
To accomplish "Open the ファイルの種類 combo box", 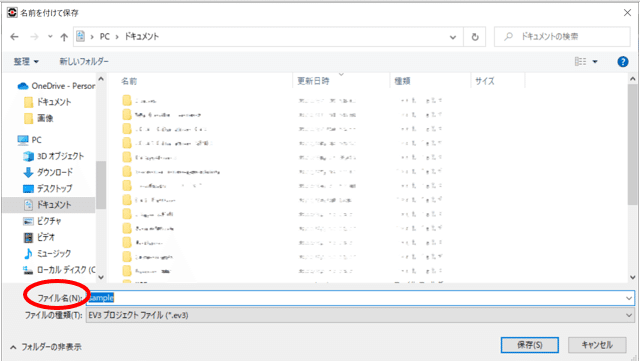I will (360, 315).
